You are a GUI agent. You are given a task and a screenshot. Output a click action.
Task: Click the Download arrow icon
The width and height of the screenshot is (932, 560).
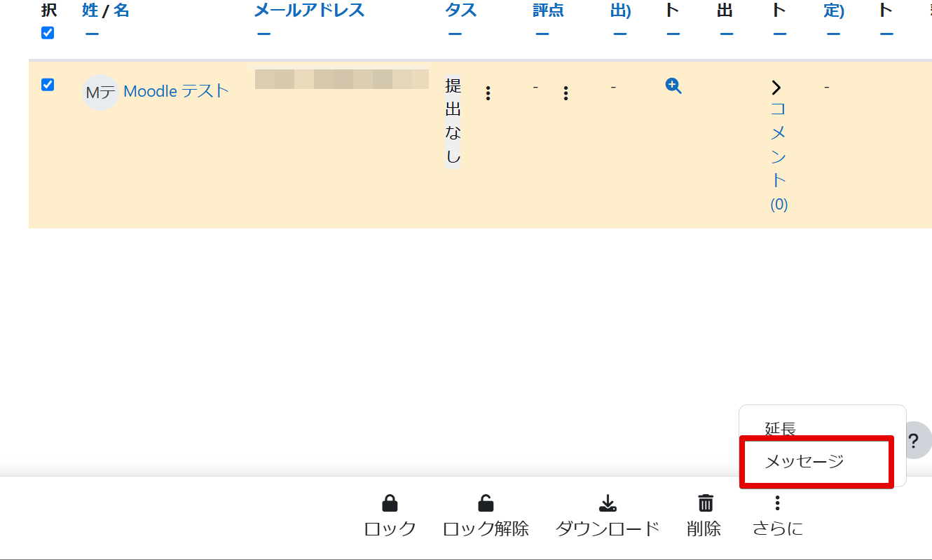(607, 502)
